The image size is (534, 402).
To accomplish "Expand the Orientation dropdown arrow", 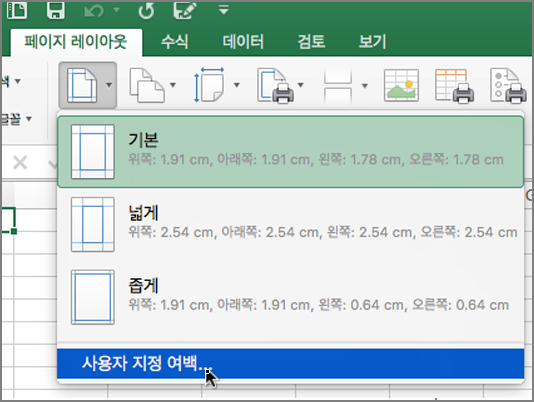I will pos(173,85).
